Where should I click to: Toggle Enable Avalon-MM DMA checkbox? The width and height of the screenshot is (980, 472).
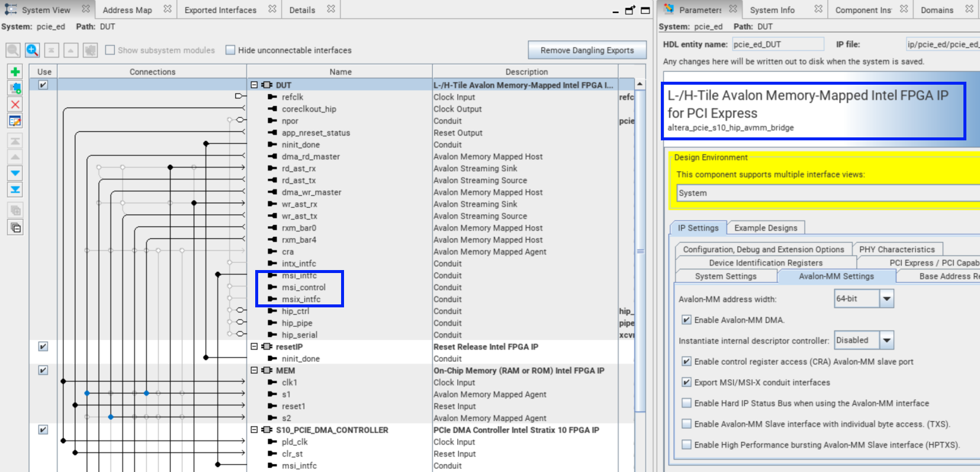[686, 320]
